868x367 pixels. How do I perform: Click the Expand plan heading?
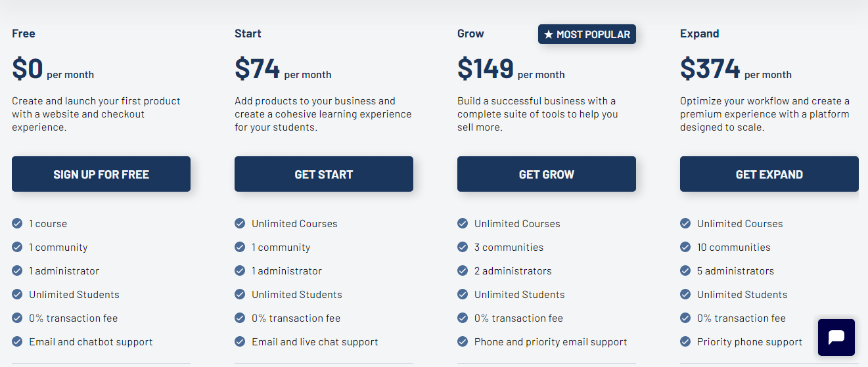tap(699, 33)
